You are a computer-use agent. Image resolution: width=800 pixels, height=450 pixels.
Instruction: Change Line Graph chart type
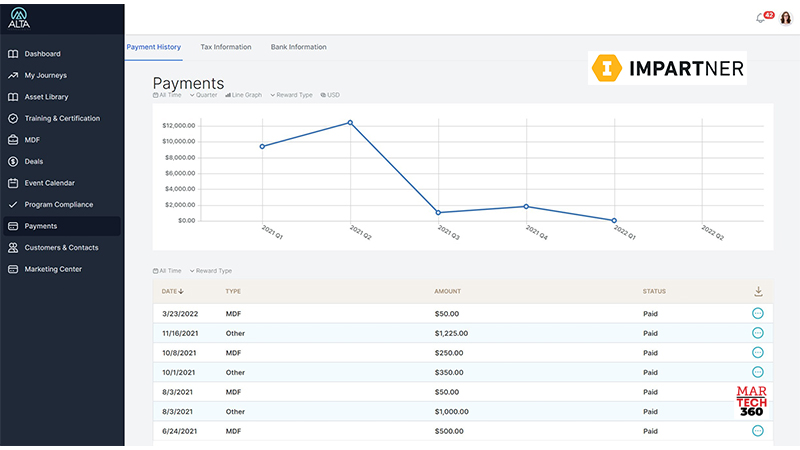pyautogui.click(x=243, y=95)
